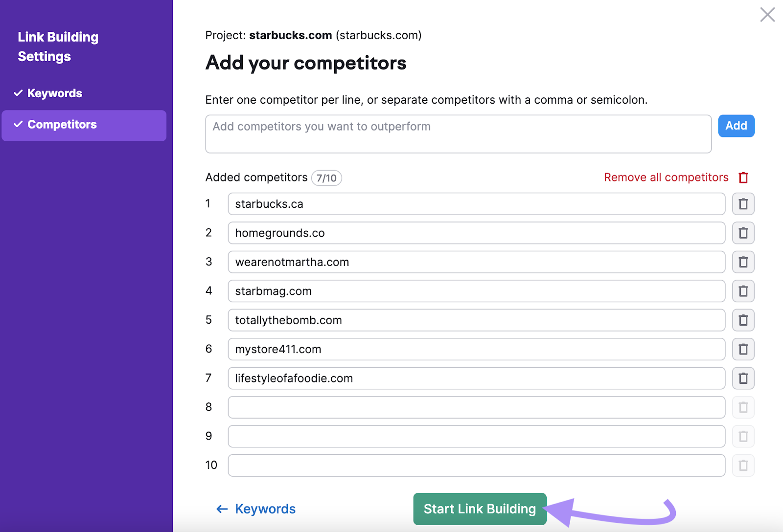Click the back arrow beside Keywords link
The width and height of the screenshot is (783, 532).
(x=223, y=509)
